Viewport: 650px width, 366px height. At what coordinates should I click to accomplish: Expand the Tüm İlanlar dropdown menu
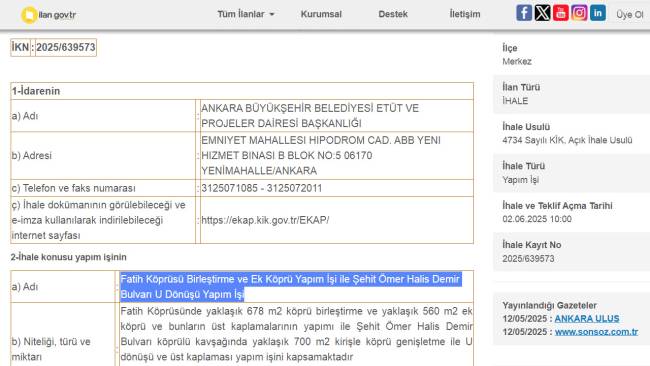(246, 14)
